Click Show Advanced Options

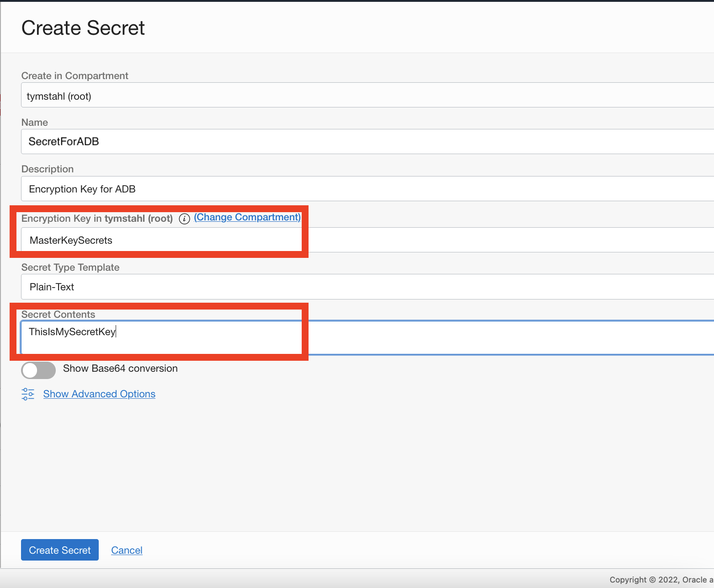tap(99, 394)
